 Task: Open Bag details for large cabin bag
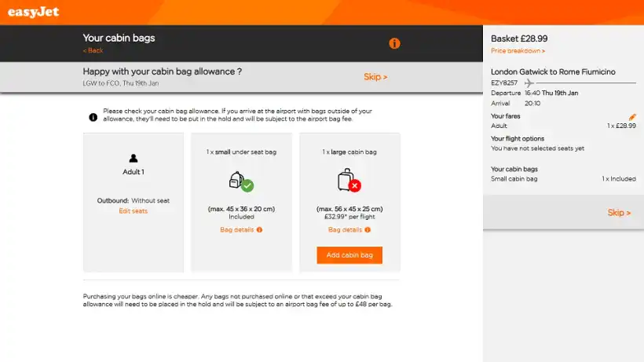[345, 230]
